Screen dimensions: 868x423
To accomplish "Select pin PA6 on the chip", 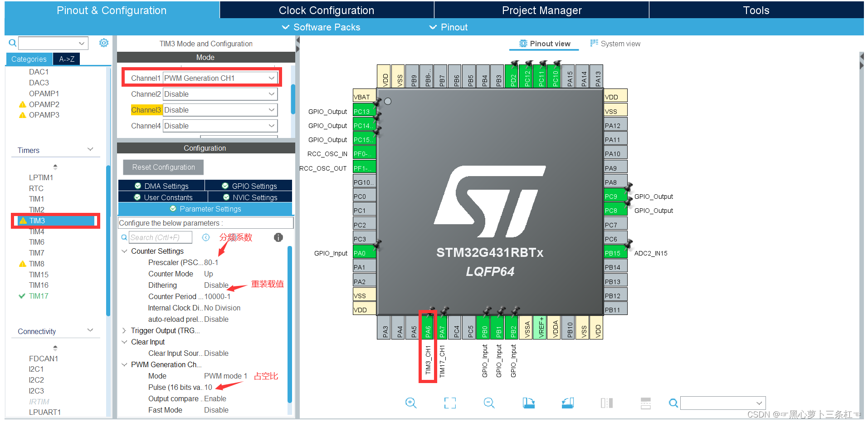I will point(428,328).
